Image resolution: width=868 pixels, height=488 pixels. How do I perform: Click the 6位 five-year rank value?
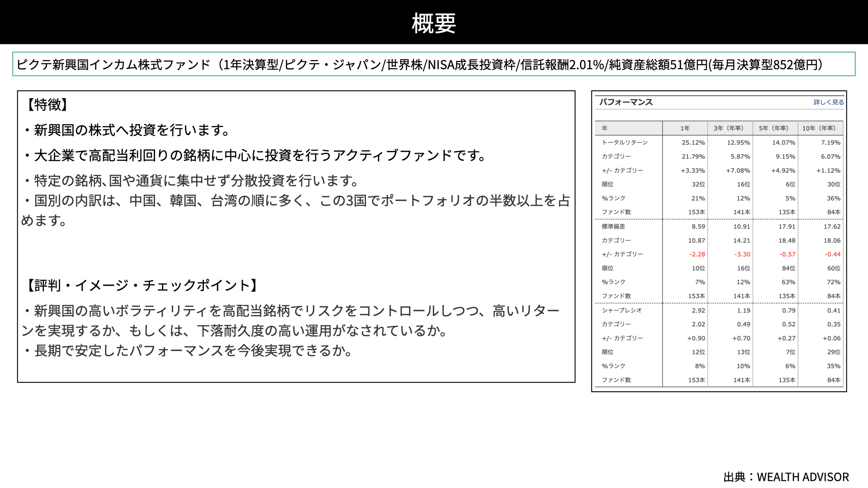click(x=791, y=184)
